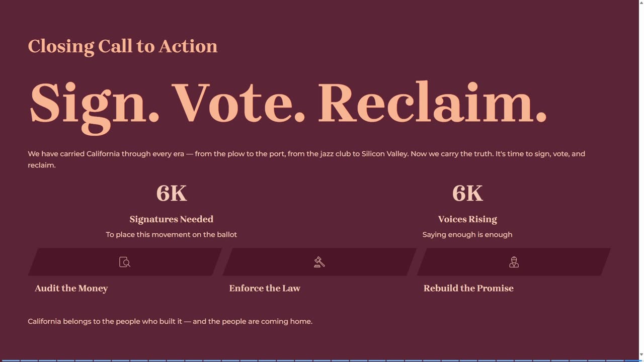The height and width of the screenshot is (362, 644).
Task: Click "To place this movement on the ballot"
Action: (172, 234)
